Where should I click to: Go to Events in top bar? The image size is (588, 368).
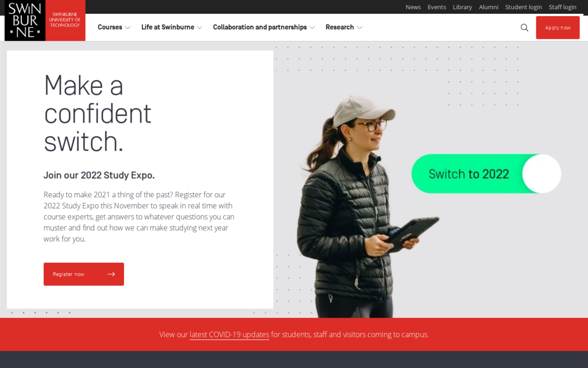tap(436, 7)
